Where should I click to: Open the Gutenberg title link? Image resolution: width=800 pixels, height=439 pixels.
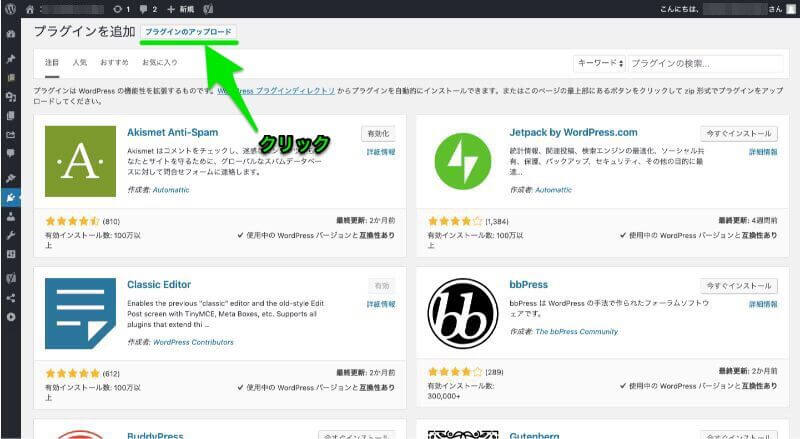point(534,435)
